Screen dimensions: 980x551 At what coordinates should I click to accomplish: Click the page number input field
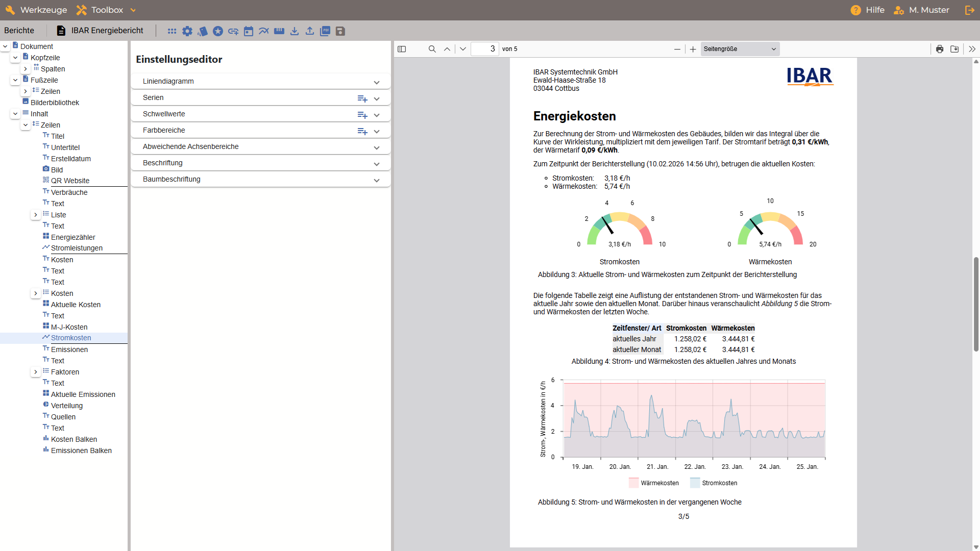tap(484, 49)
